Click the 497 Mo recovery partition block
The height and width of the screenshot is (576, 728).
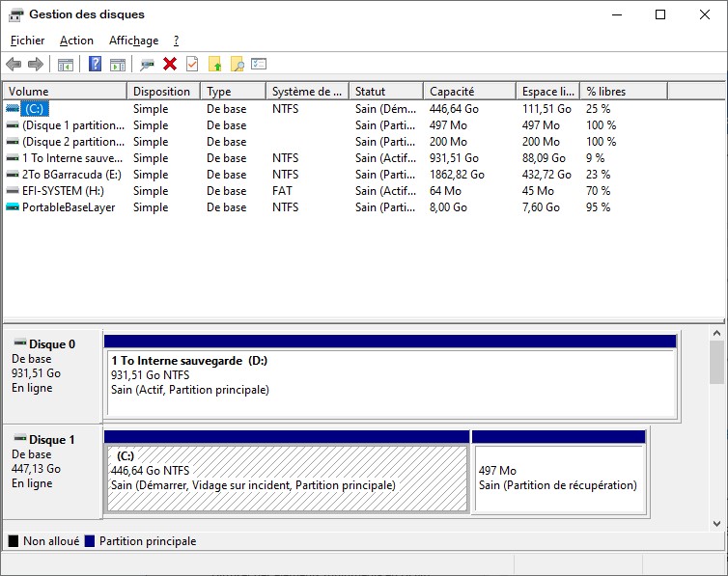(x=558, y=478)
